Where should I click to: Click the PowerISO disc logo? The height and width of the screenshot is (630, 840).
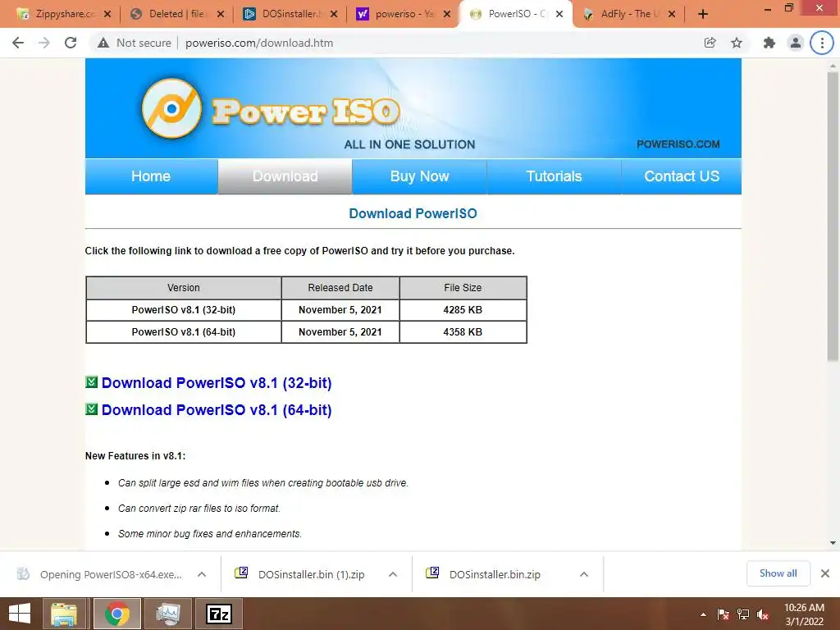click(x=171, y=109)
